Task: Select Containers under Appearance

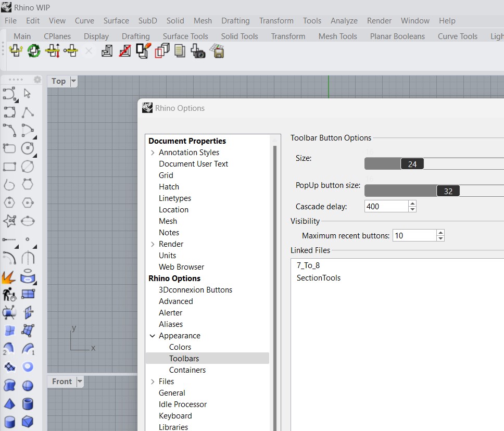Action: 187,370
